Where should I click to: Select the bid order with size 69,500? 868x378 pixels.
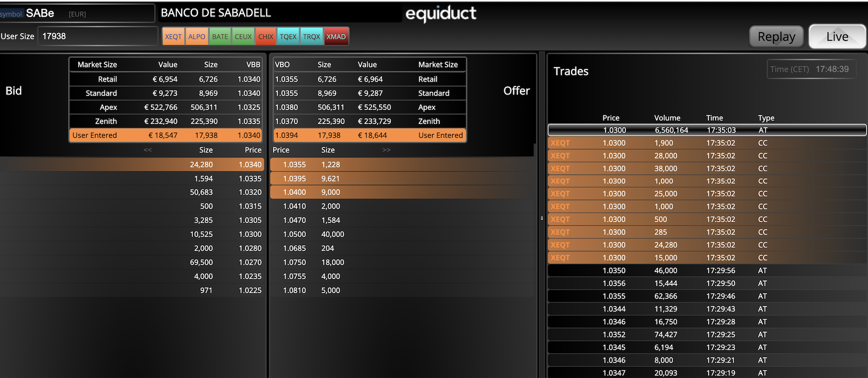[132, 263]
